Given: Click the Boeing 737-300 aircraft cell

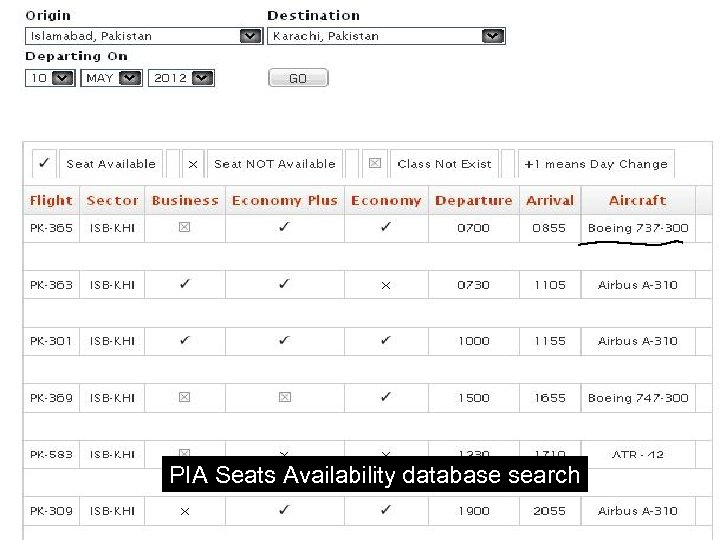Looking at the screenshot, I should 638,228.
